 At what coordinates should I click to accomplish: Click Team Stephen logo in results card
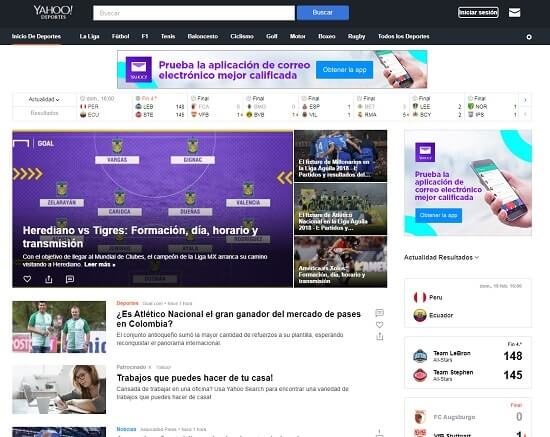(x=420, y=375)
